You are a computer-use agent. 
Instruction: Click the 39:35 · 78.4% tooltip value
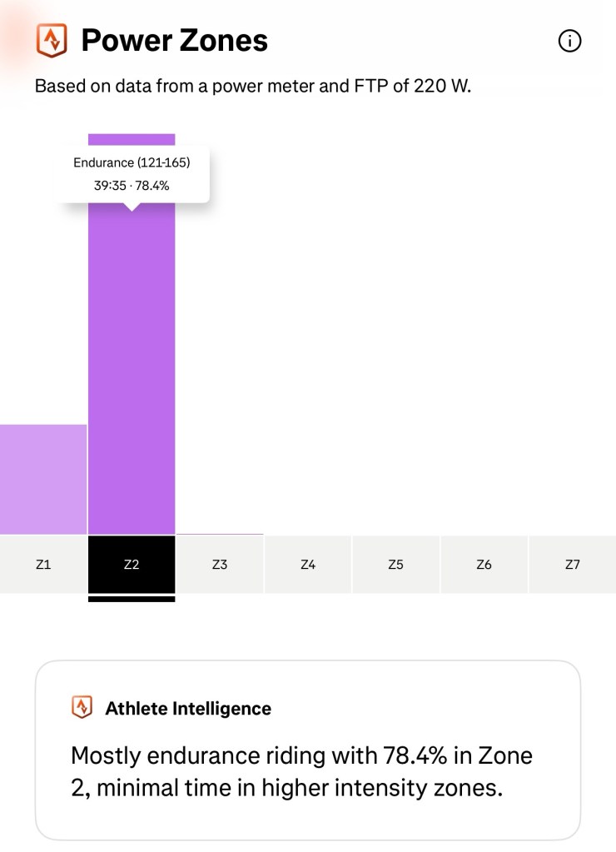[132, 186]
